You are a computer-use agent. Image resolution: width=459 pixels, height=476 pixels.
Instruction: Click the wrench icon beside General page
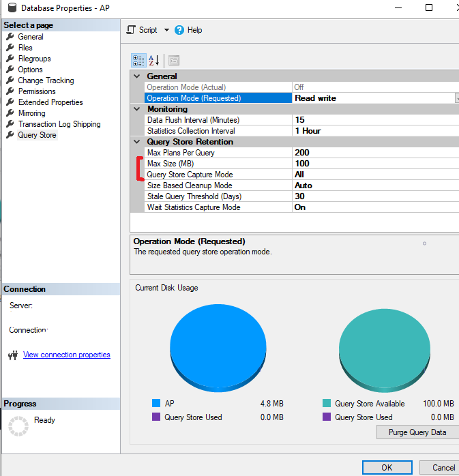click(10, 36)
